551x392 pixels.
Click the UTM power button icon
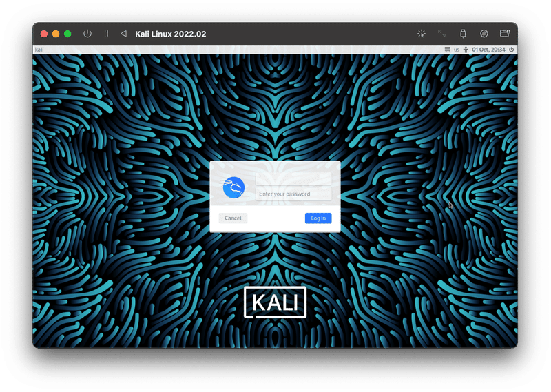tap(87, 34)
